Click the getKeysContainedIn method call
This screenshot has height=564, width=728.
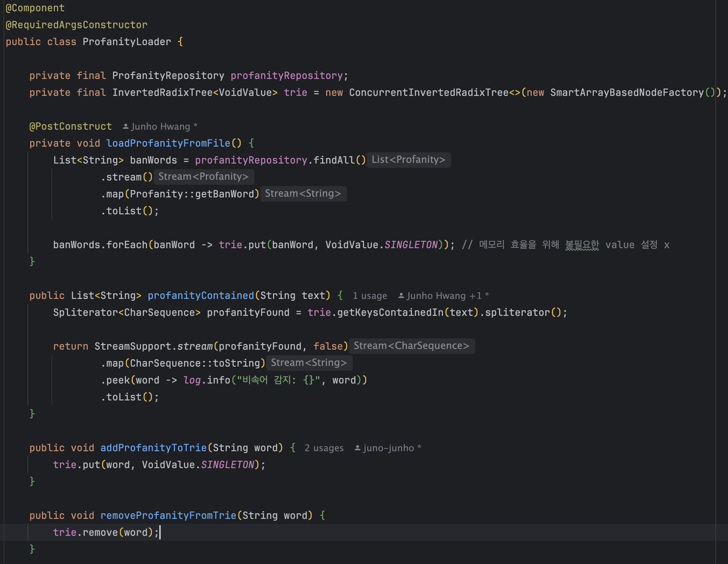pyautogui.click(x=390, y=313)
